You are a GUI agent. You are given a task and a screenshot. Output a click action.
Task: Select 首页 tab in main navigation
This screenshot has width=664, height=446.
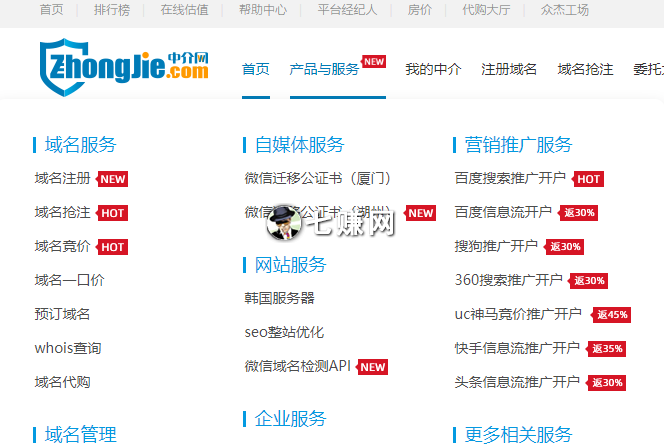coord(256,69)
